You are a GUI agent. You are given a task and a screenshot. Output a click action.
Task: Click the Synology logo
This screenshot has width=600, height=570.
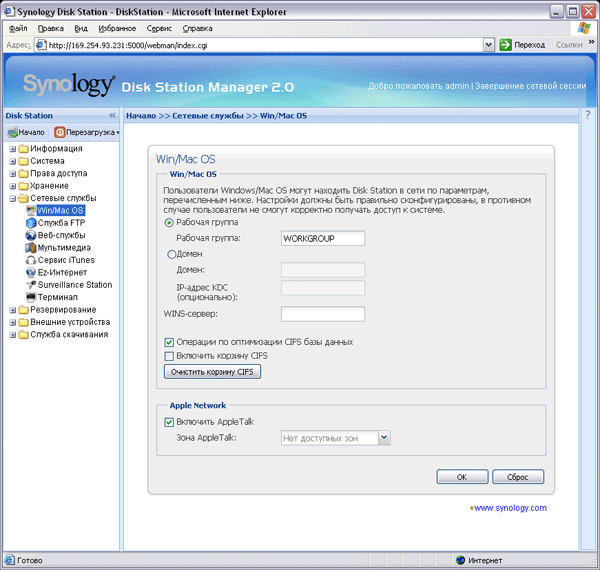69,84
